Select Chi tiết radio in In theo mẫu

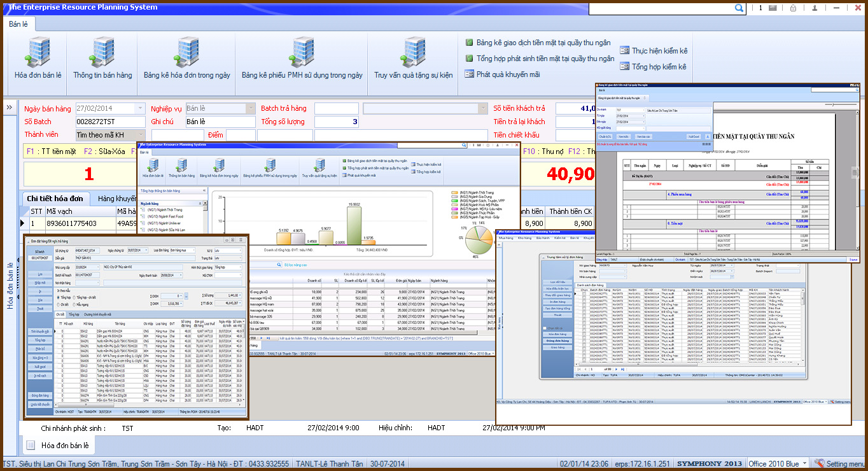pyautogui.click(x=59, y=305)
